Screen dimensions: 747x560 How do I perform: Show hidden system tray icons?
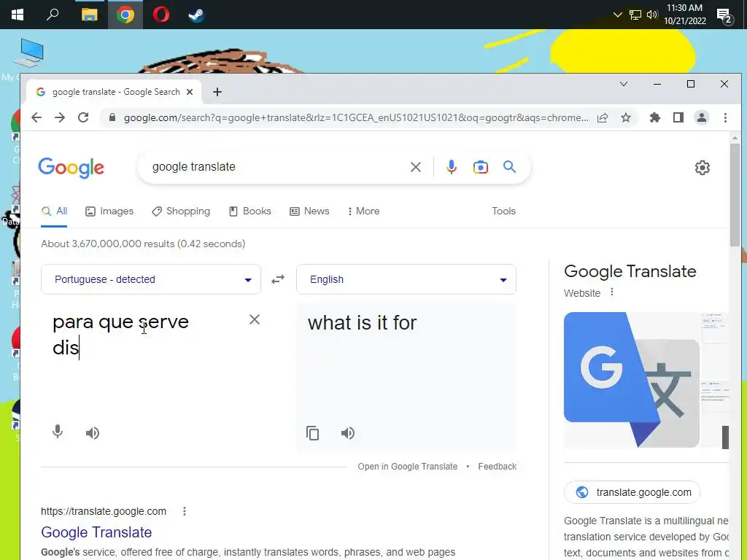[x=617, y=15]
